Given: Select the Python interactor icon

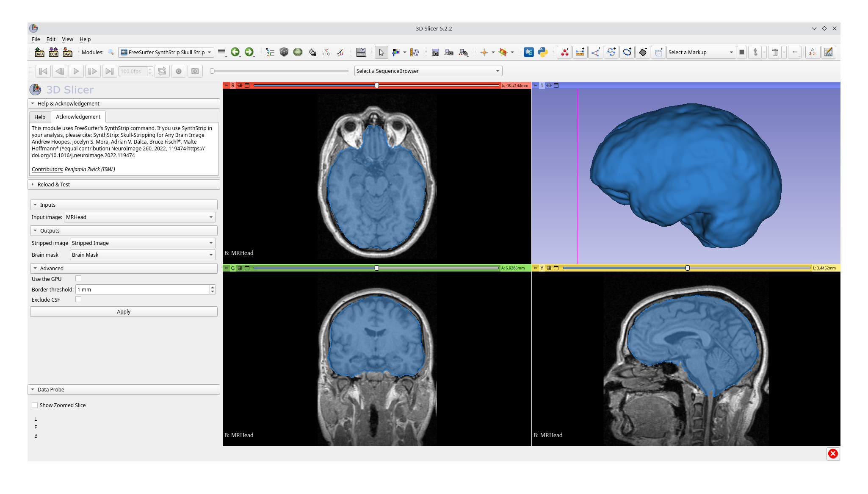Looking at the screenshot, I should (x=542, y=52).
